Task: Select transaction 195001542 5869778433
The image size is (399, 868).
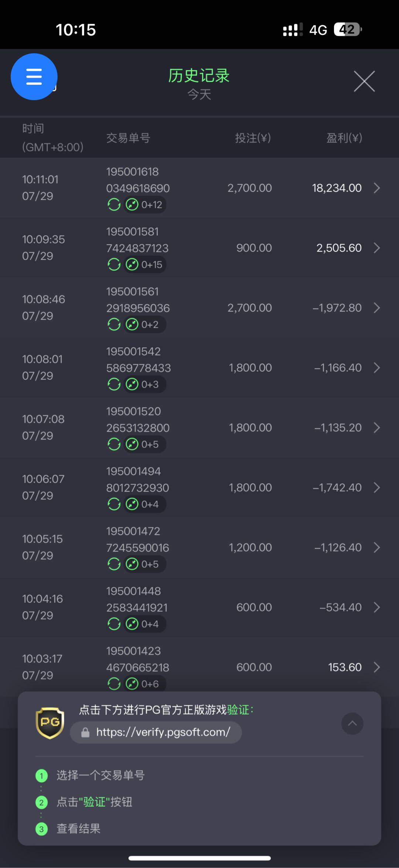Action: tap(138, 359)
